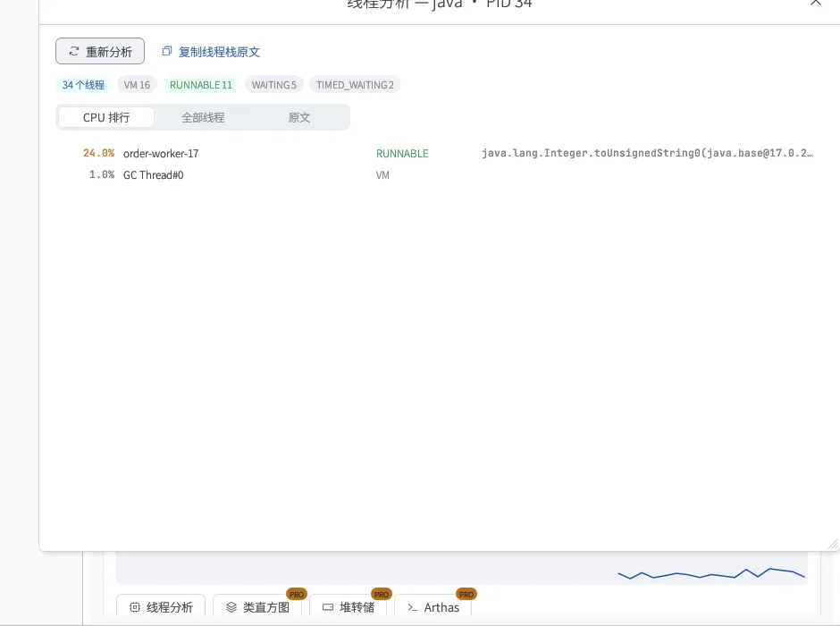Viewport: 840px width, 626px height.
Task: Click the blue sparkline chart in background
Action: pos(711,574)
